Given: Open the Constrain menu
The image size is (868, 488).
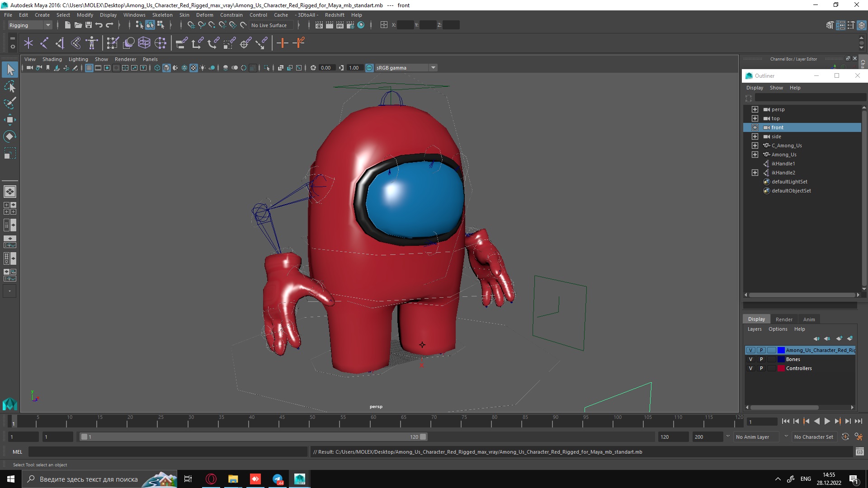Looking at the screenshot, I should (x=231, y=15).
